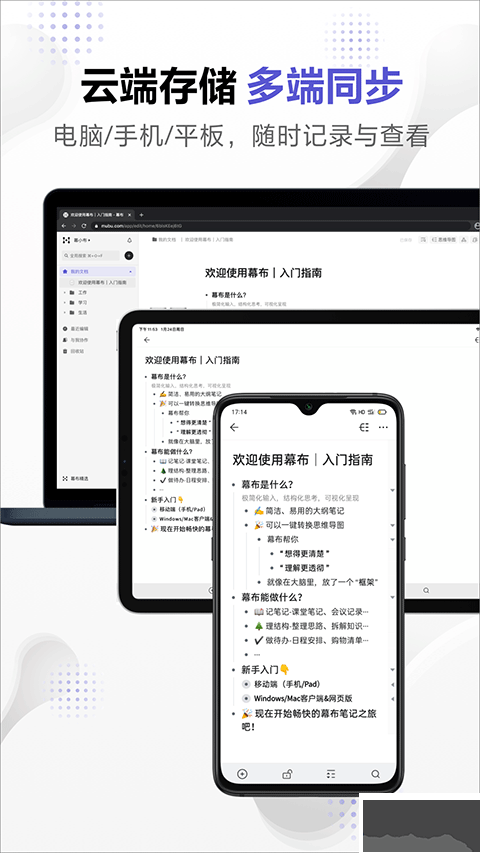Image resolution: width=480 pixels, height=853 pixels.
Task: Click the document title on the tablet
Action: coord(192,360)
